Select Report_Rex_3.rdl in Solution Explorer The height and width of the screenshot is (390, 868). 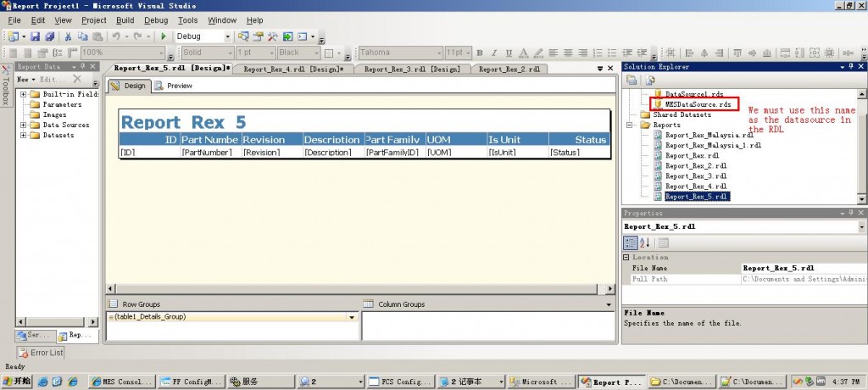tap(696, 176)
